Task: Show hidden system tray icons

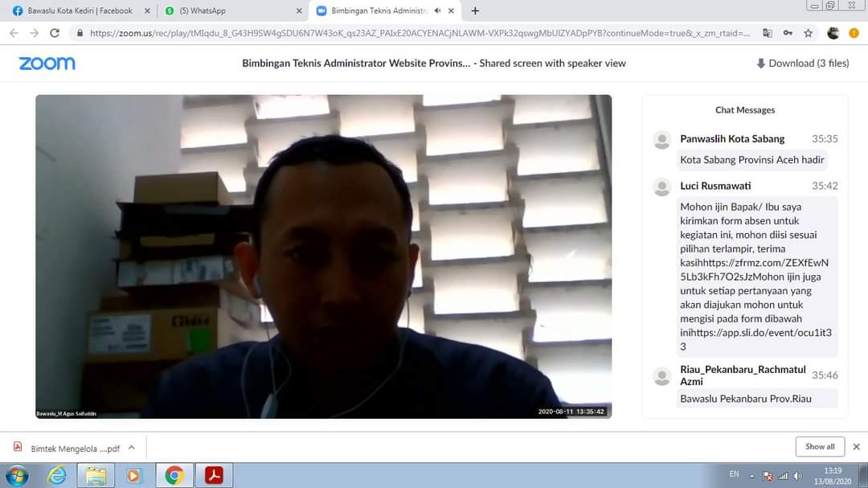Action: click(752, 475)
